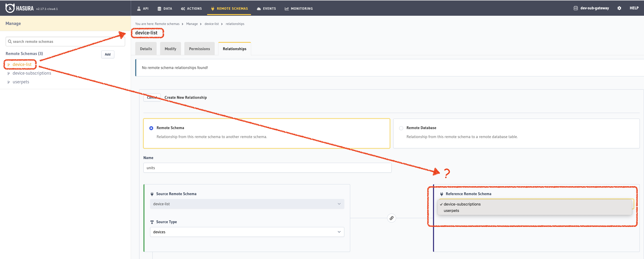
Task: Switch to the Modify tab
Action: click(x=170, y=49)
